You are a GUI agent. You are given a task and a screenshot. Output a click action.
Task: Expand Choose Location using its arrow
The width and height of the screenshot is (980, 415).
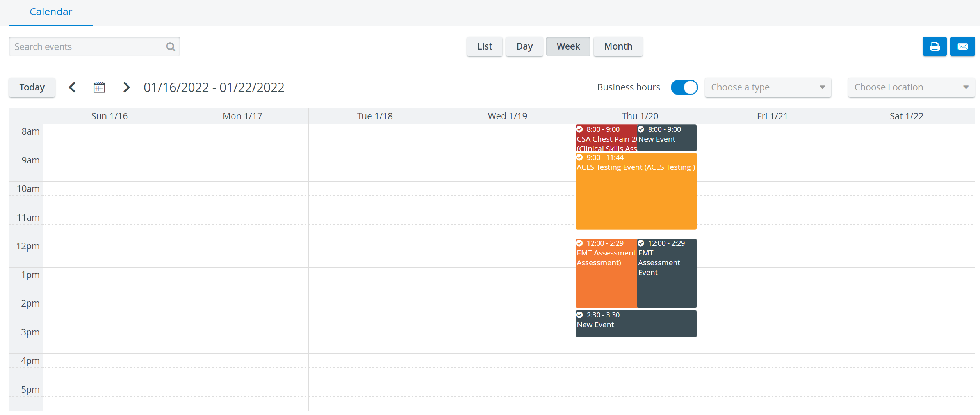(966, 87)
